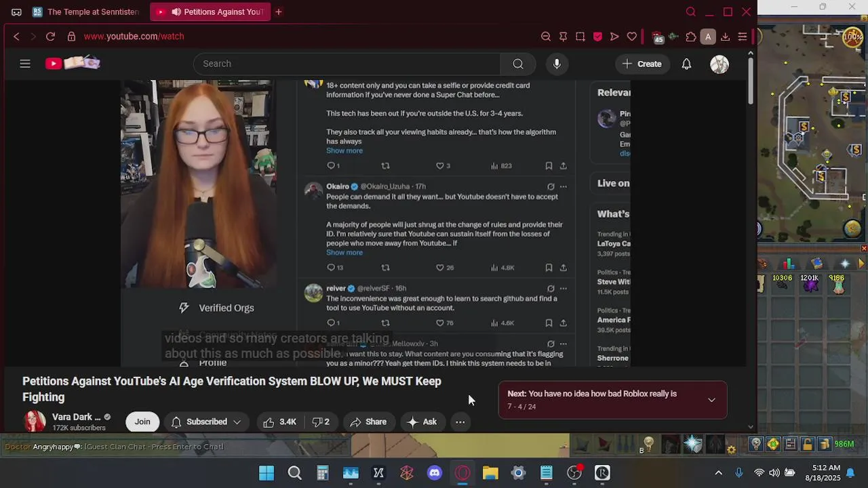Reload the YouTube page
868x488 pixels.
click(50, 37)
